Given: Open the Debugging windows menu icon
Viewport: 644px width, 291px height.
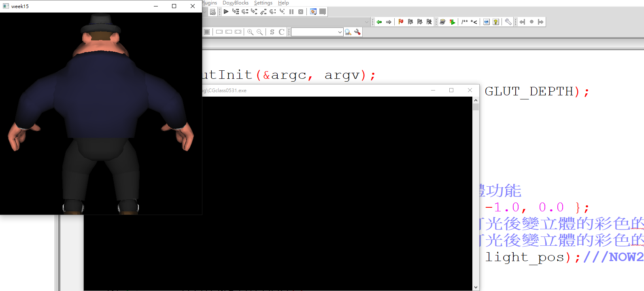Looking at the screenshot, I should [313, 12].
